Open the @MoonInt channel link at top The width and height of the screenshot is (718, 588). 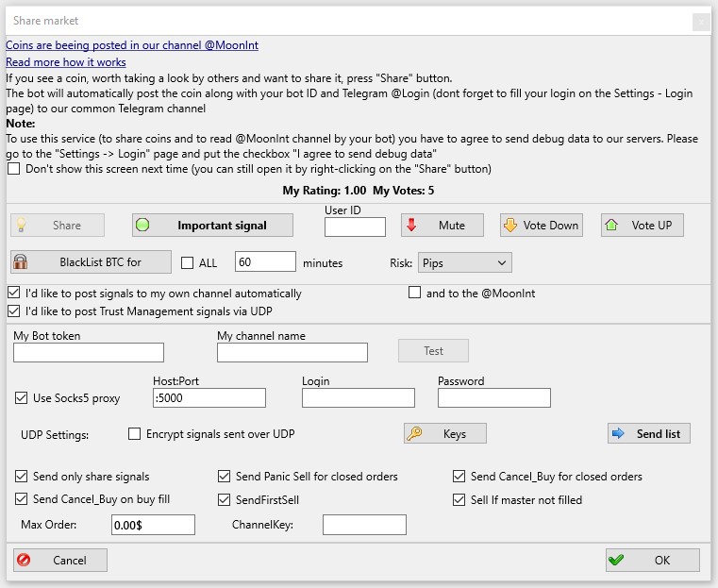pyautogui.click(x=132, y=44)
